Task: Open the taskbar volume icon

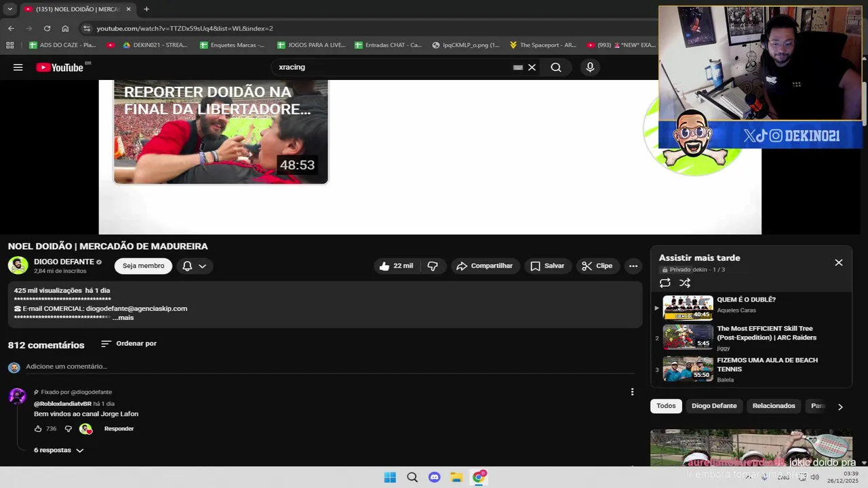Action: click(814, 477)
